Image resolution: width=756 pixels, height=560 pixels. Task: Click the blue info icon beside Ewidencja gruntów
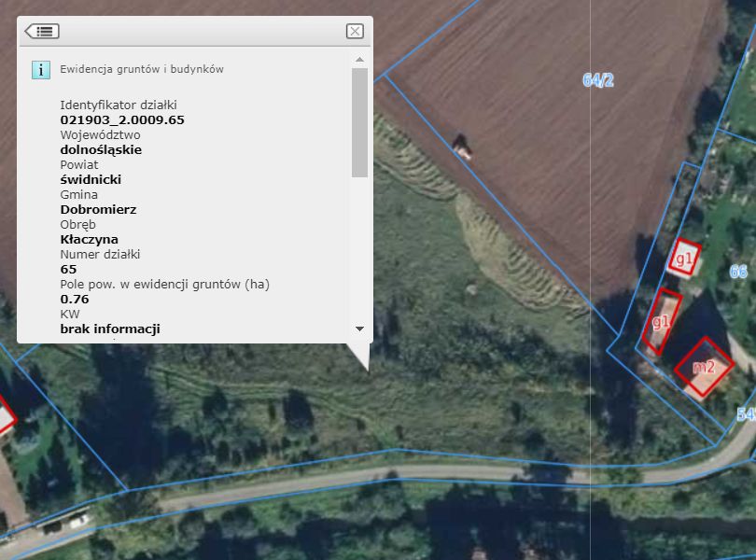pos(41,70)
